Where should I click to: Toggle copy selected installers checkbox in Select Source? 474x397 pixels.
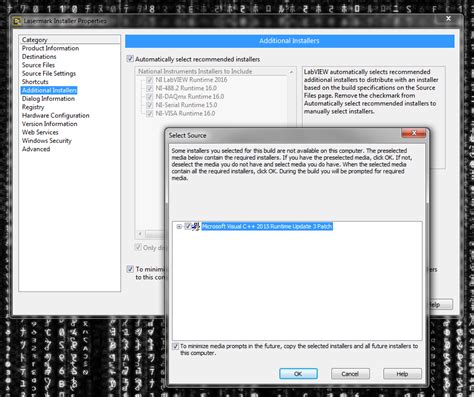[175, 346]
